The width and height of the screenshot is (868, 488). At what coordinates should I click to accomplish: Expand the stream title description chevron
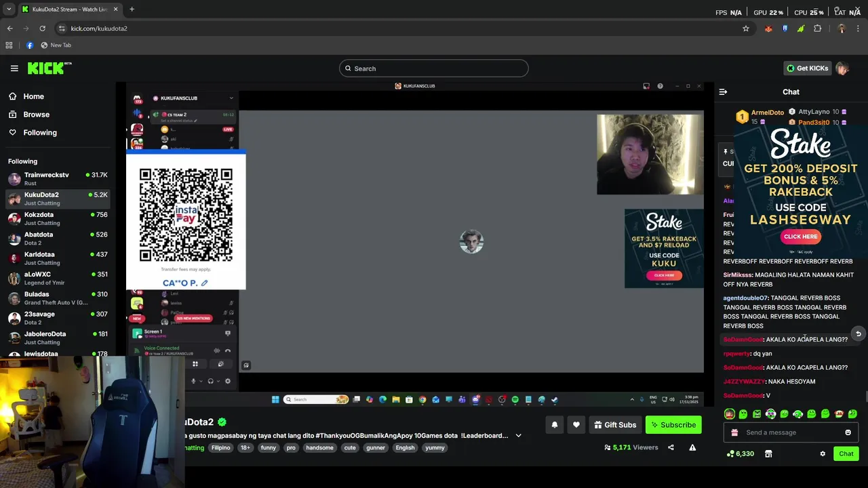(518, 436)
